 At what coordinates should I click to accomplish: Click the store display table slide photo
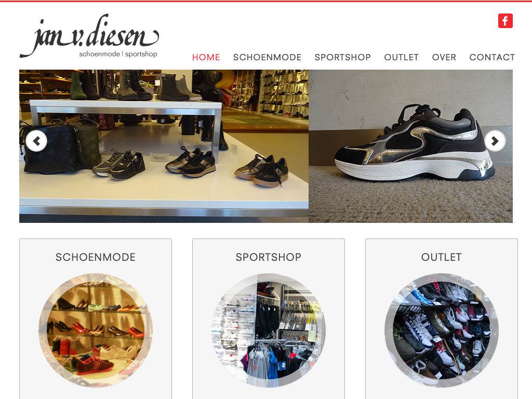[x=164, y=146]
